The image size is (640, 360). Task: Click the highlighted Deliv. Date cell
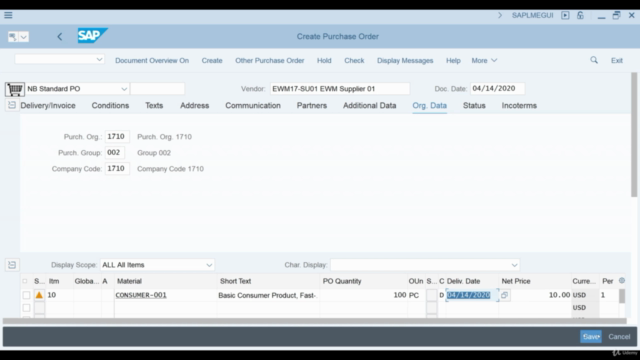click(472, 295)
